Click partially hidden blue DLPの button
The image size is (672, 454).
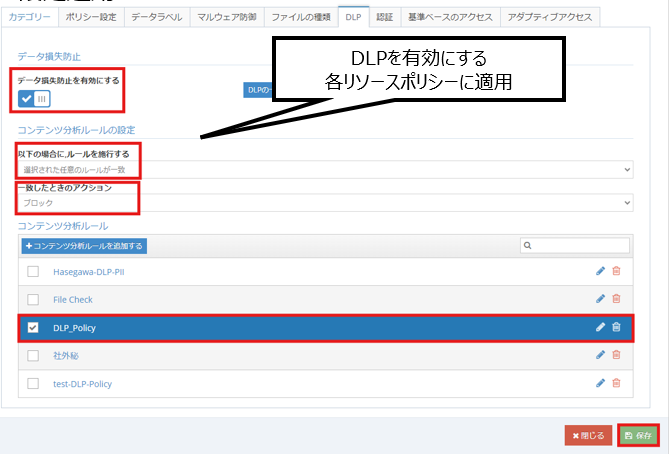click(258, 90)
